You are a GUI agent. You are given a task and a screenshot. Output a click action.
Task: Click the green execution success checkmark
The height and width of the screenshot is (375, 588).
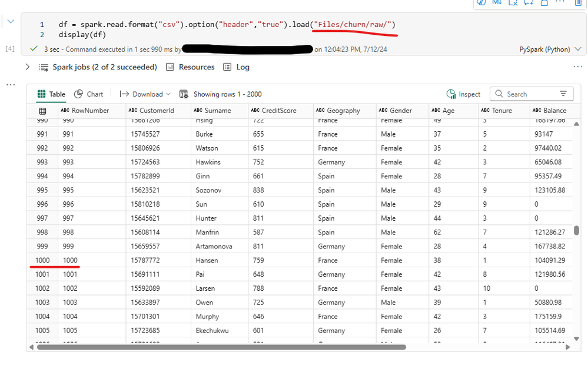(34, 49)
